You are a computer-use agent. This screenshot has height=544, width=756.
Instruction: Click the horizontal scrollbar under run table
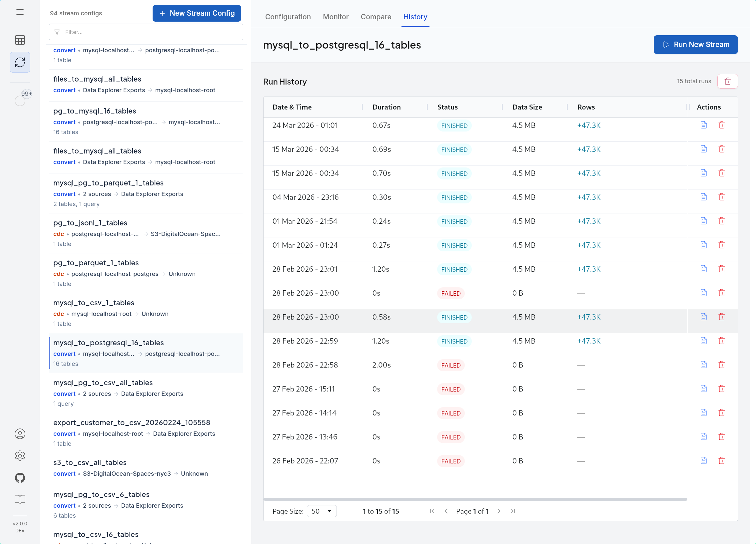[x=475, y=499]
